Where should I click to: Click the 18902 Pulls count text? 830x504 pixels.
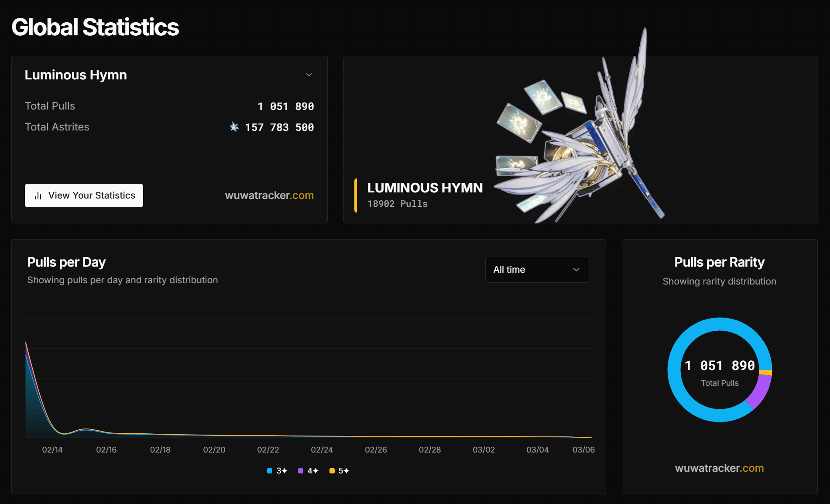click(397, 204)
